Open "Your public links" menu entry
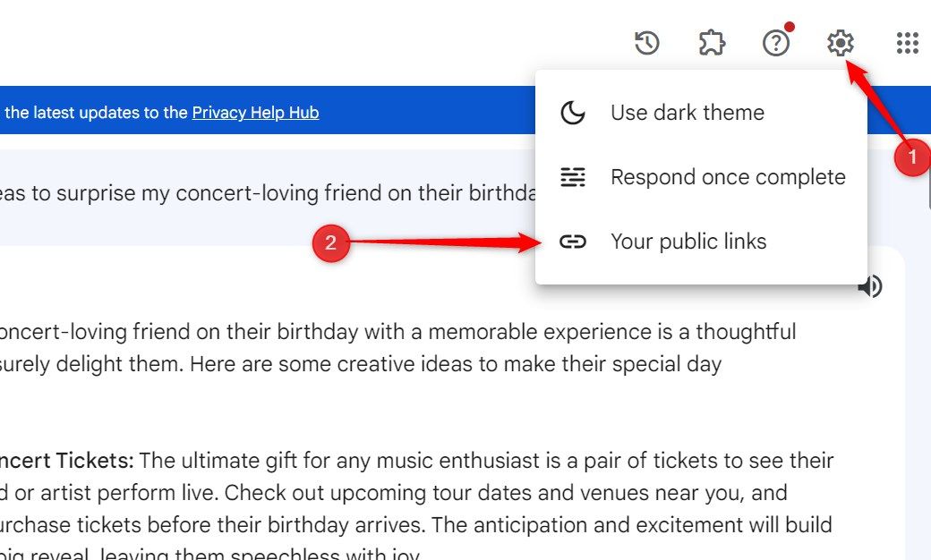The height and width of the screenshot is (560, 931). click(x=701, y=242)
